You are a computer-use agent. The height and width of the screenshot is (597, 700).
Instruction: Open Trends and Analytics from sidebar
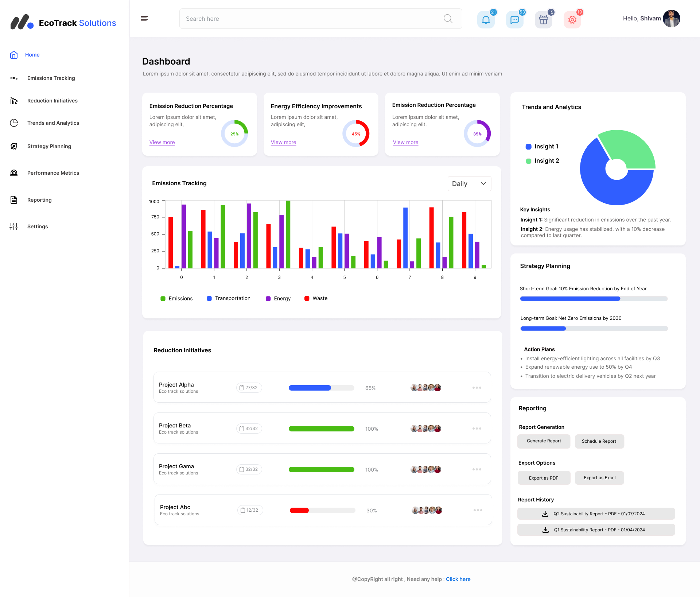(x=14, y=123)
